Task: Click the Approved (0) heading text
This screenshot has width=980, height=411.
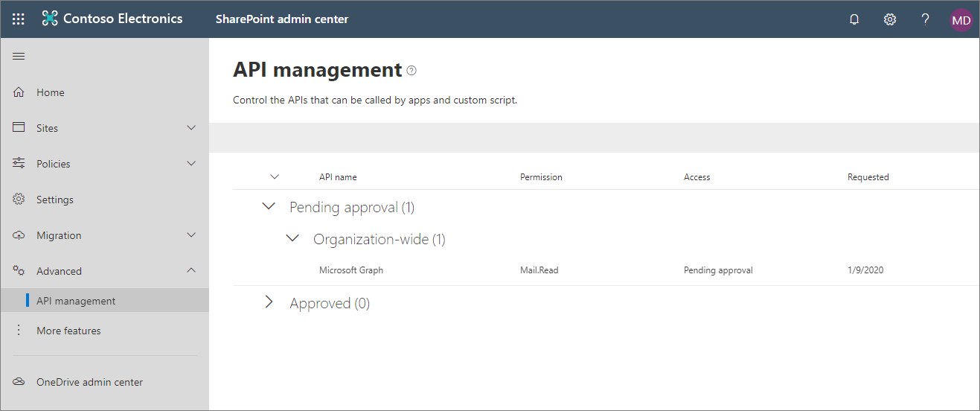Action: coord(330,303)
